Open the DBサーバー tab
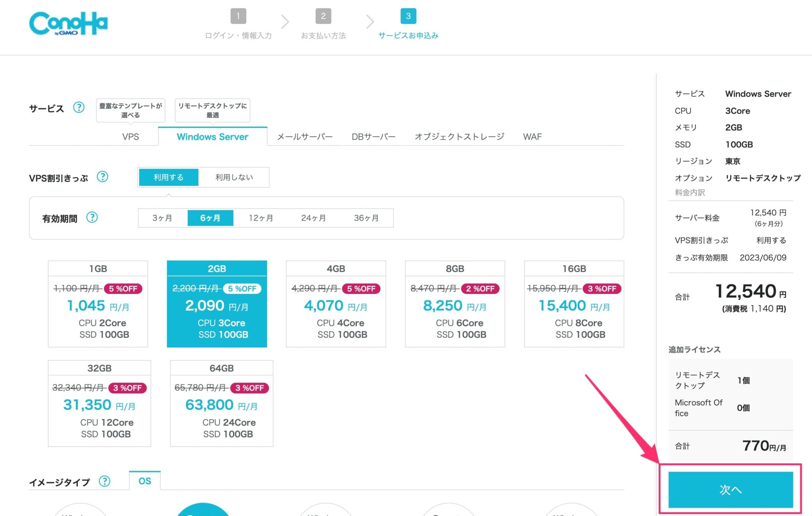Screen dimensions: 812x516 pyautogui.click(x=373, y=136)
